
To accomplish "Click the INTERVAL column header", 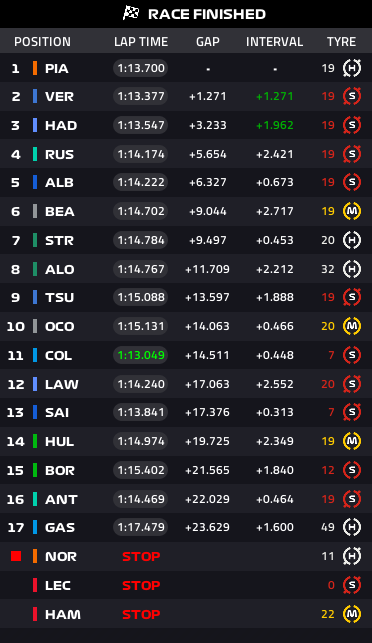I will [274, 41].
